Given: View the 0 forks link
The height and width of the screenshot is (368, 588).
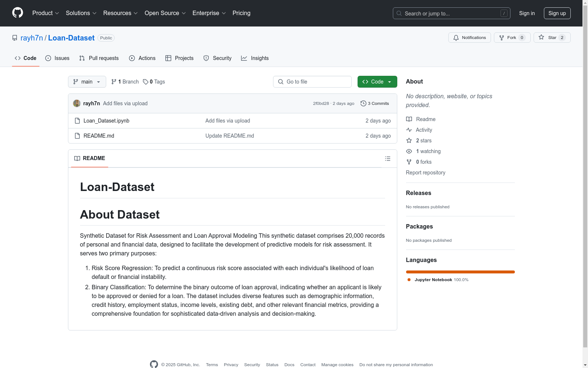Looking at the screenshot, I should coord(419,162).
